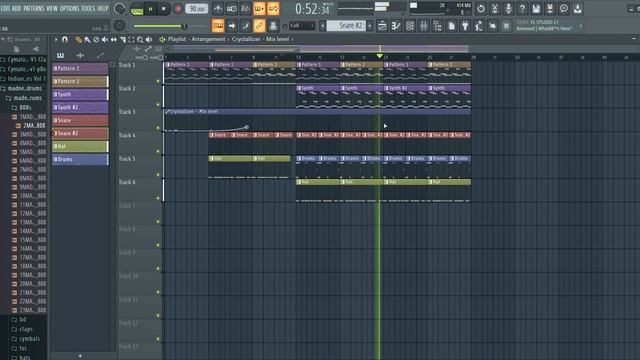Open the help question mark icon
Viewport: 640px width, 360px height.
pyautogui.click(x=522, y=9)
